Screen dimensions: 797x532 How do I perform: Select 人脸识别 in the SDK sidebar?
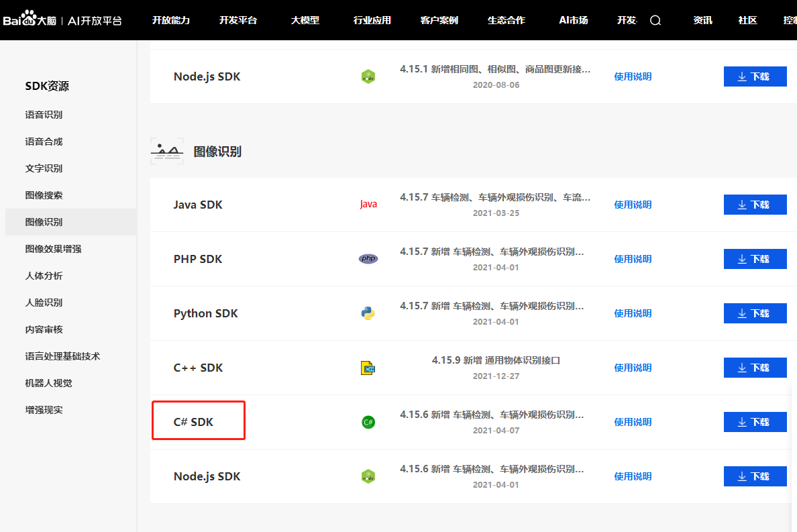point(44,303)
